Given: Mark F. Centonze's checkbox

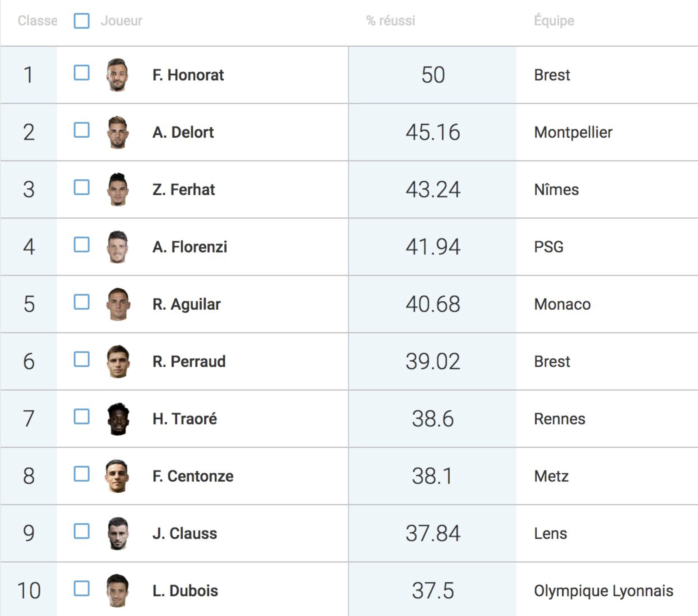Looking at the screenshot, I should coord(82,474).
